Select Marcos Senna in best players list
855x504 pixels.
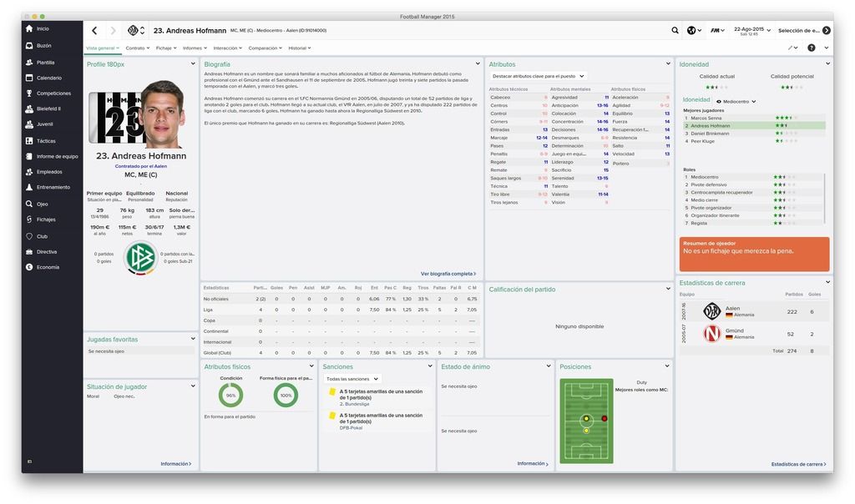(x=754, y=118)
